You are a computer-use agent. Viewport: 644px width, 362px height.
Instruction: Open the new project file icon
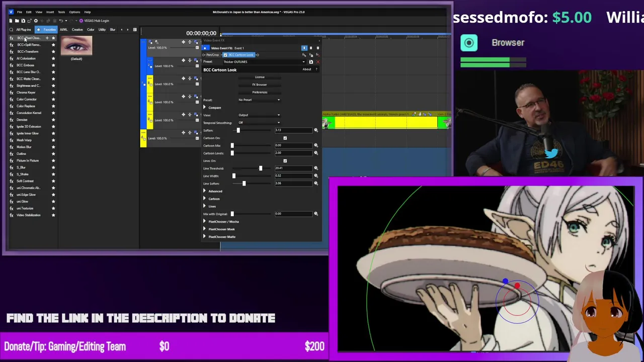click(11, 21)
